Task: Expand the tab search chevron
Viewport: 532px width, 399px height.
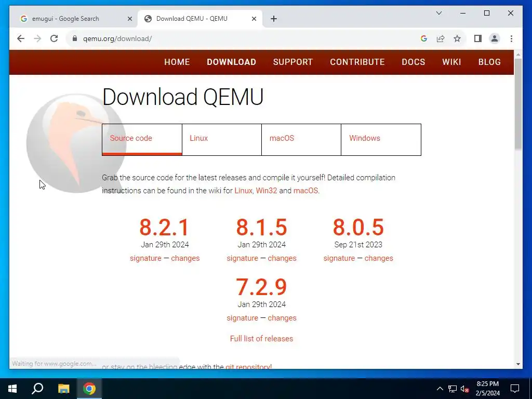Action: pos(438,13)
